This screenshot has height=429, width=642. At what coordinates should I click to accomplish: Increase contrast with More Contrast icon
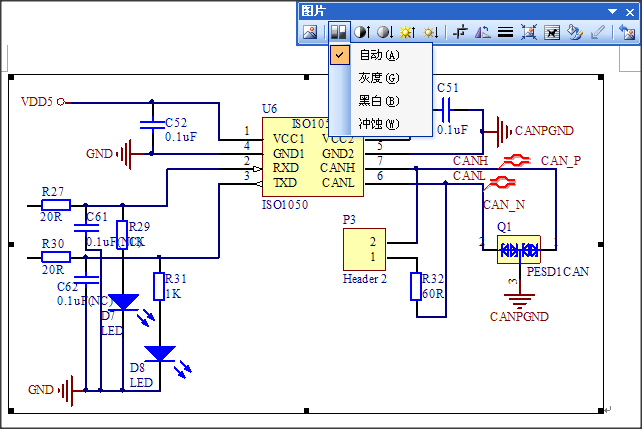[362, 32]
